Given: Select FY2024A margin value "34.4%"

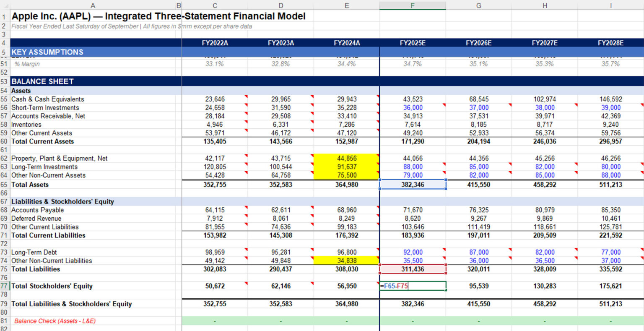Looking at the screenshot, I should point(347,64).
